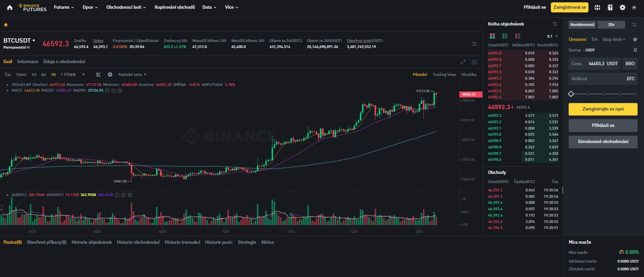Select the 4H interval
The image size is (644, 277).
pos(43,75)
